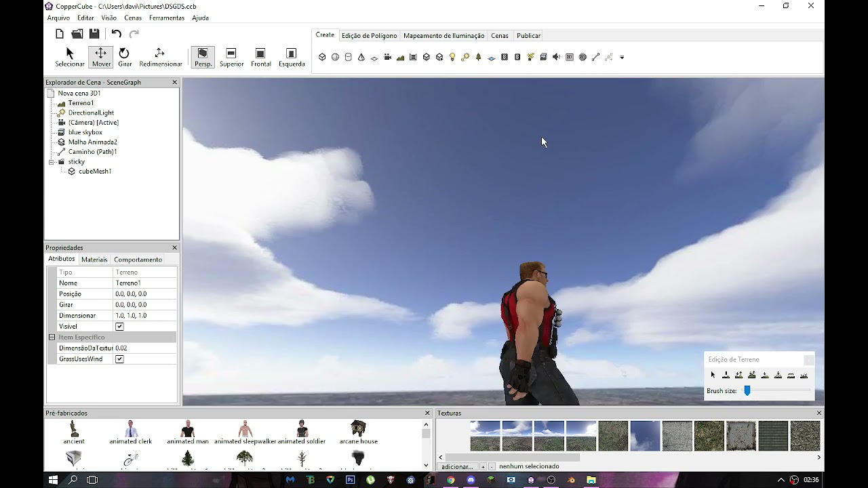Screen dimensions: 868x488
Task: Select DirectionalLight in scene tree
Action: click(x=91, y=113)
